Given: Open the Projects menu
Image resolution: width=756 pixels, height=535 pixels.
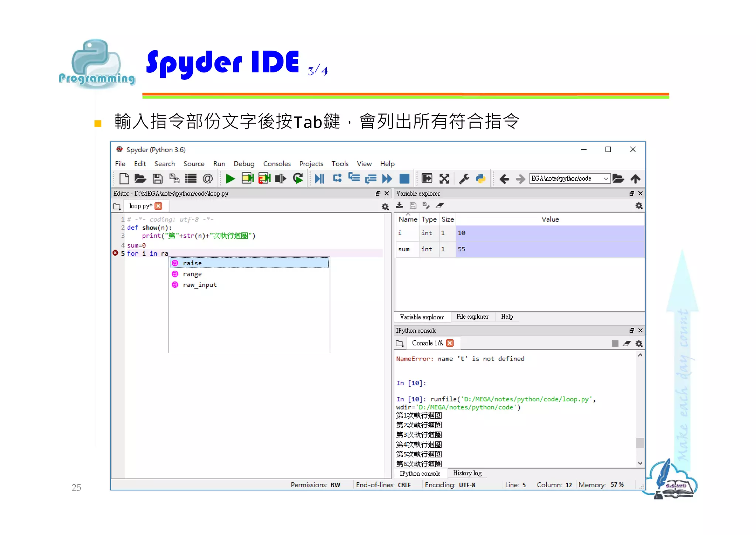Looking at the screenshot, I should pyautogui.click(x=311, y=164).
